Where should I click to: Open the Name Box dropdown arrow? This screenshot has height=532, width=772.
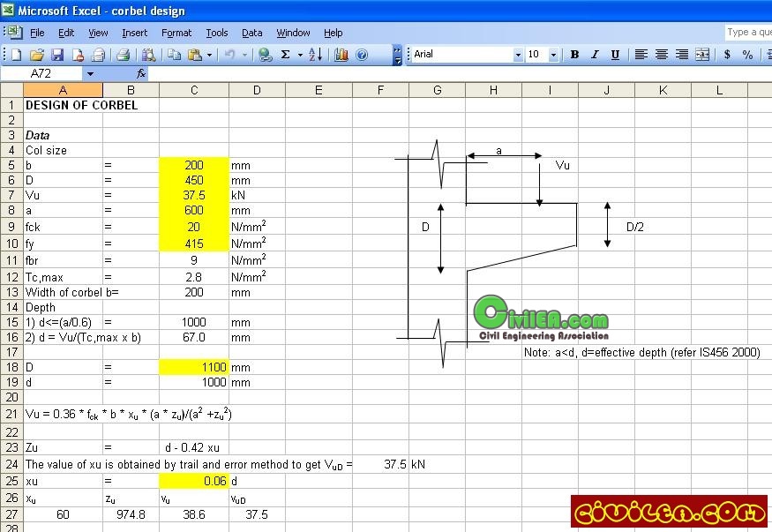[x=90, y=74]
